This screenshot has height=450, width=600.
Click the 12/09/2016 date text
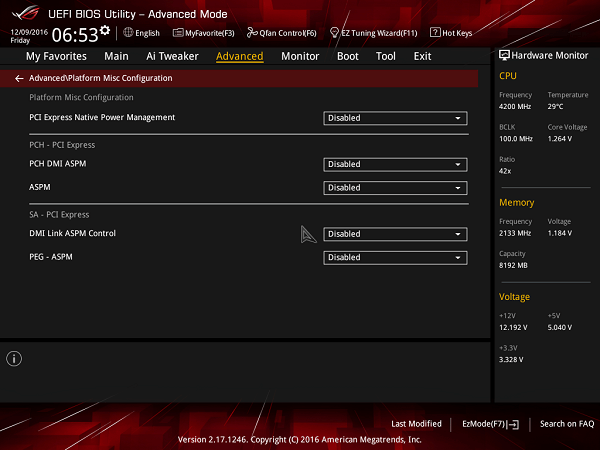click(x=29, y=32)
